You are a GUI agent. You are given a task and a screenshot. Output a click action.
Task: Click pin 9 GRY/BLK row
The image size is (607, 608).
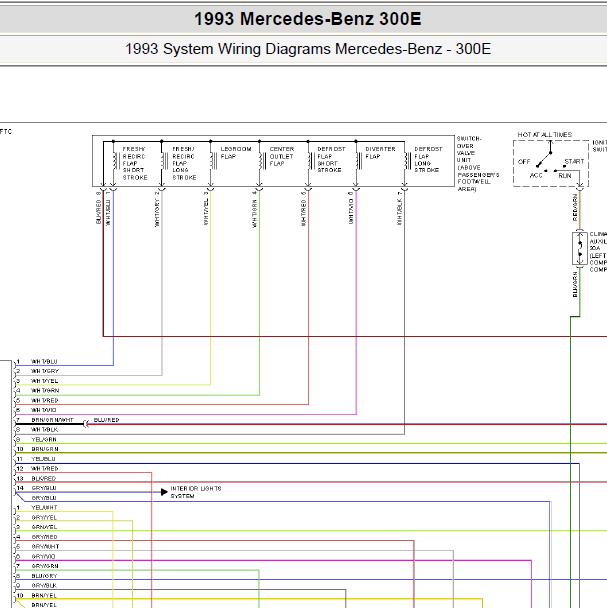tap(36, 586)
